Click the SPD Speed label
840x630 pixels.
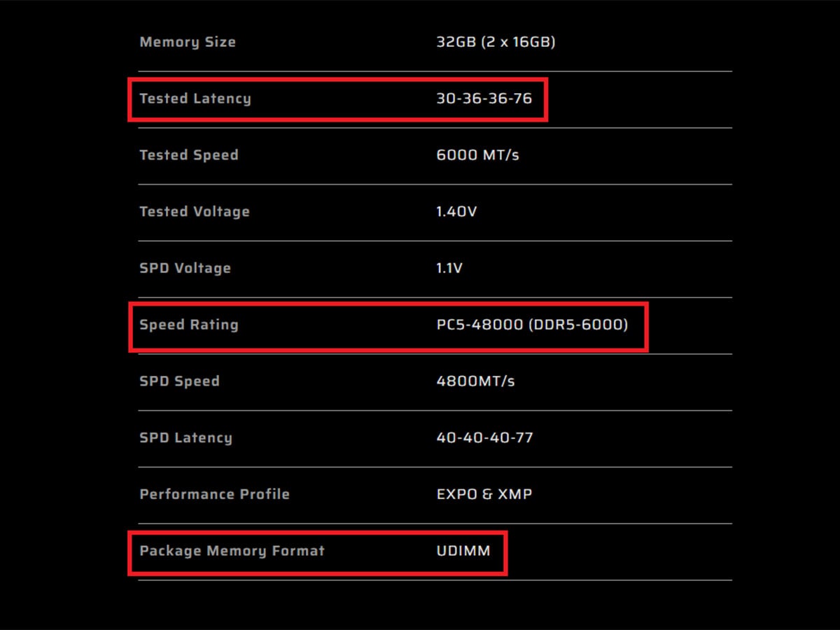[x=179, y=381]
